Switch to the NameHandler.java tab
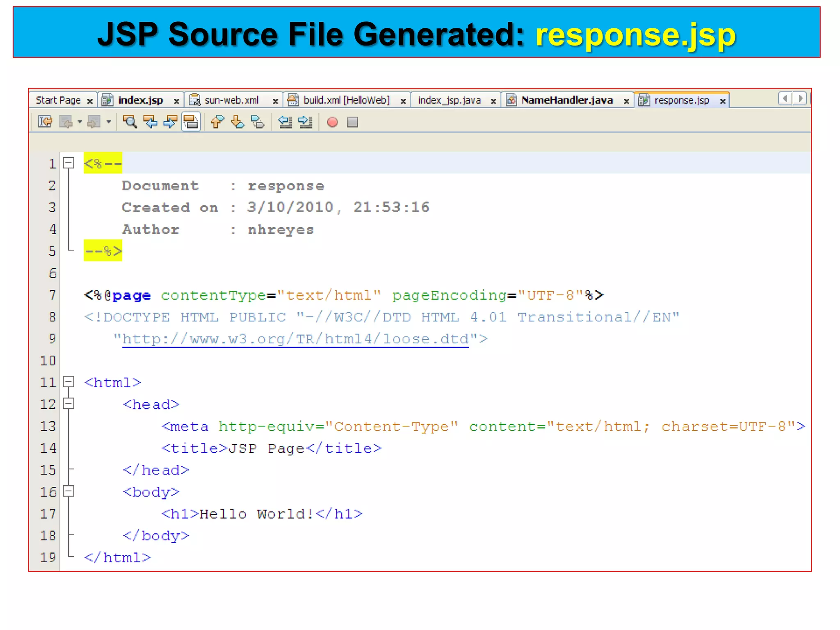This screenshot has height=630, width=840. [x=567, y=100]
